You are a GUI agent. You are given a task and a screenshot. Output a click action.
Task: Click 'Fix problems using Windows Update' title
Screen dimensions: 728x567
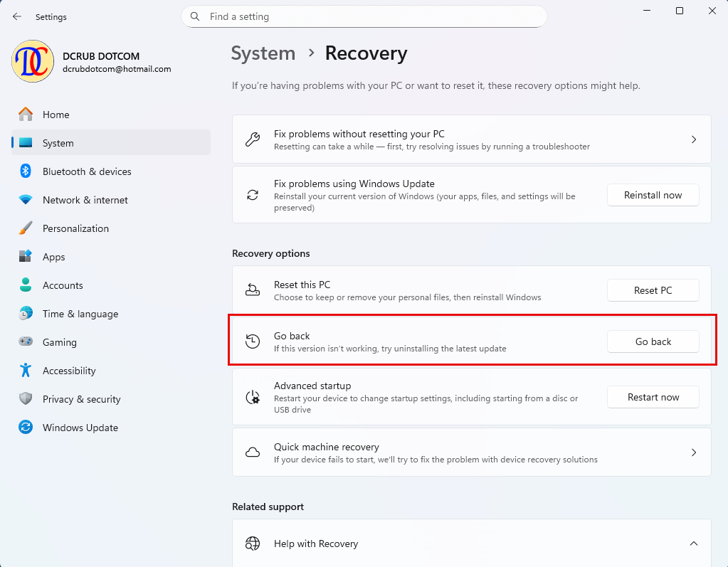click(x=354, y=184)
